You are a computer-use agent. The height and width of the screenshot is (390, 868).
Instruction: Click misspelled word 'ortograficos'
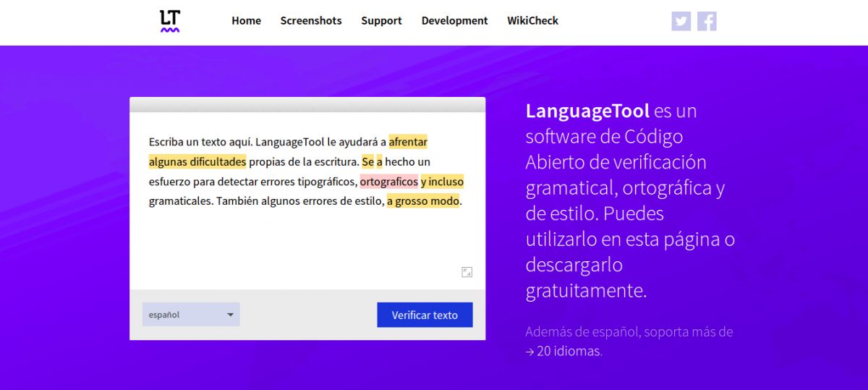coord(388,181)
